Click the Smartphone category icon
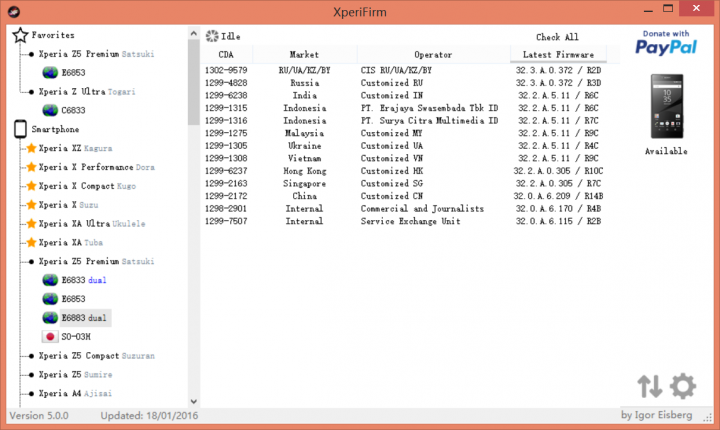720x430 pixels. [20, 129]
